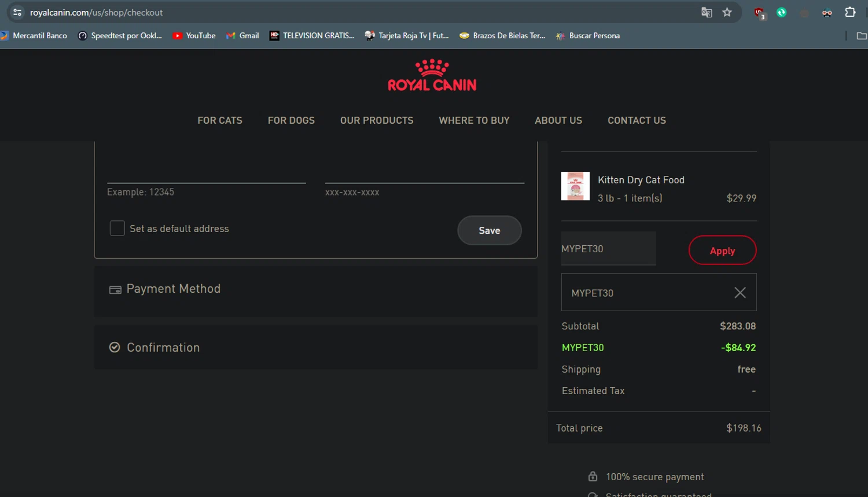The width and height of the screenshot is (868, 497).
Task: Click the red glasses extension icon
Action: pyautogui.click(x=827, y=13)
